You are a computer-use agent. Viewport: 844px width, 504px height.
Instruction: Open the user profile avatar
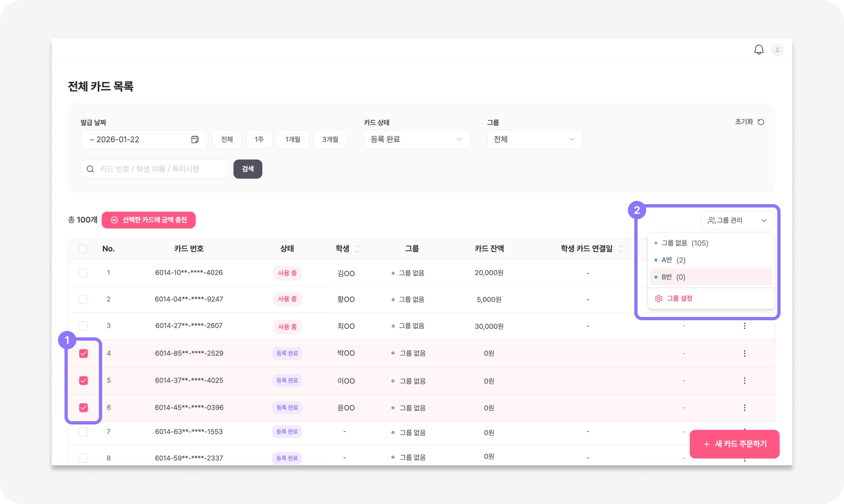pos(777,50)
